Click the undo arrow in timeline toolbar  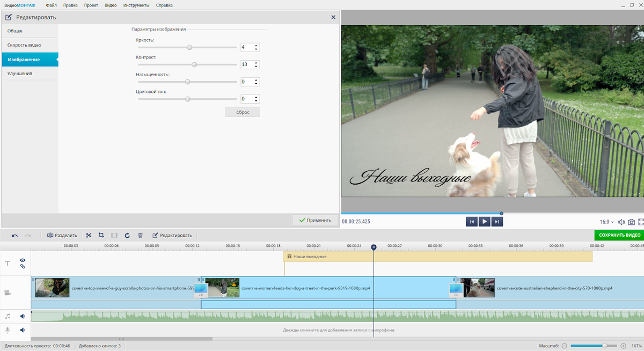pos(15,235)
